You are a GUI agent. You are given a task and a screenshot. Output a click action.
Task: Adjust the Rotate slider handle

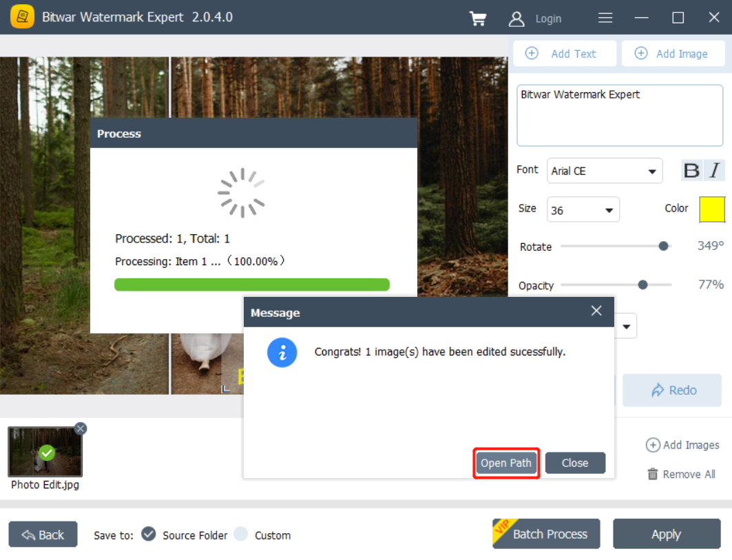(663, 246)
